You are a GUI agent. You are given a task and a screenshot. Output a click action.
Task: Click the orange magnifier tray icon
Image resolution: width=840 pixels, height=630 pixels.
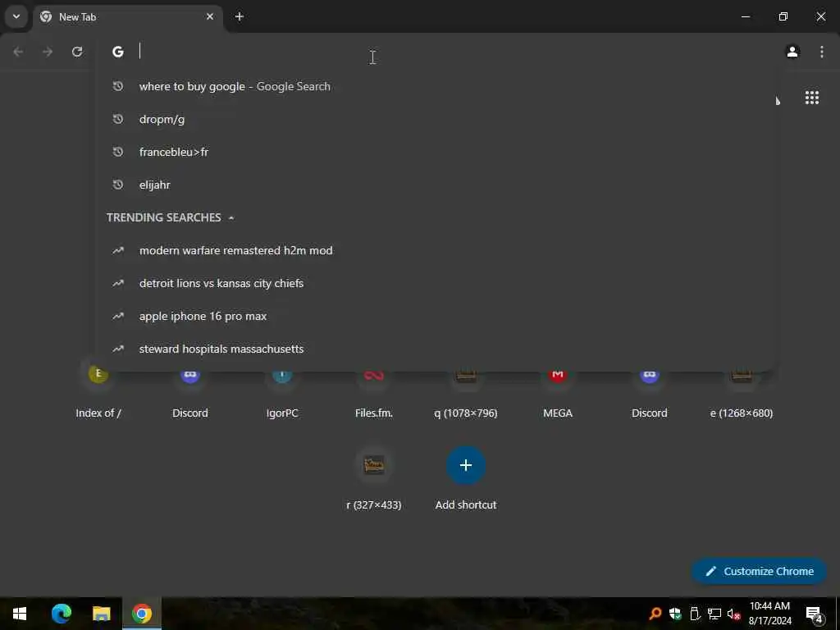pos(655,614)
